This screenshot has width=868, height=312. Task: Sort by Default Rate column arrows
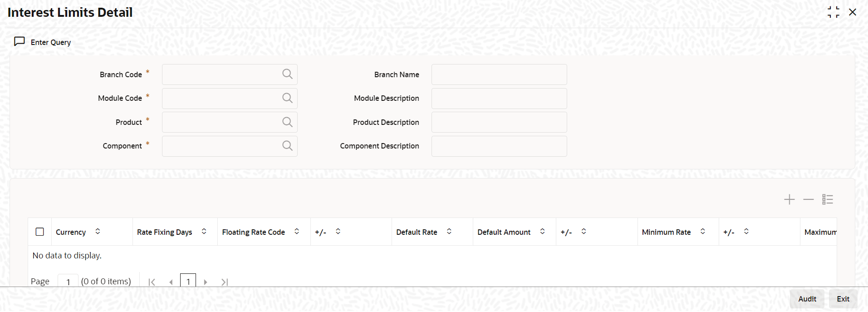coord(449,232)
